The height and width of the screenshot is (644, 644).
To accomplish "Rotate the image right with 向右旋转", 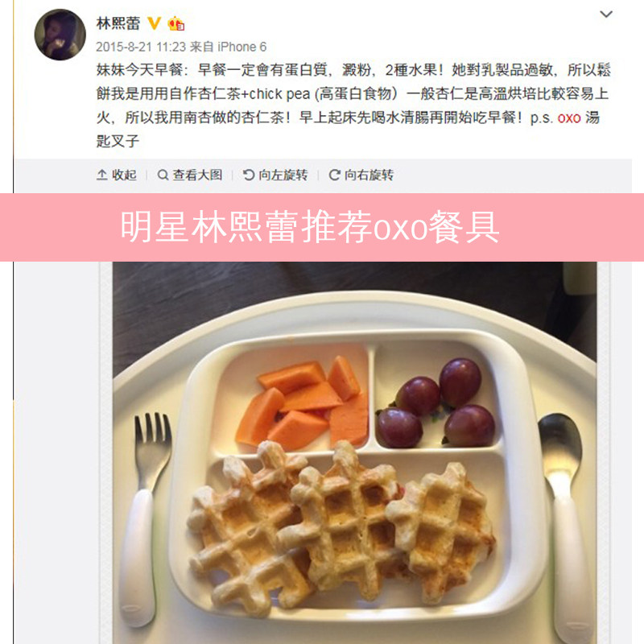I will point(361,175).
